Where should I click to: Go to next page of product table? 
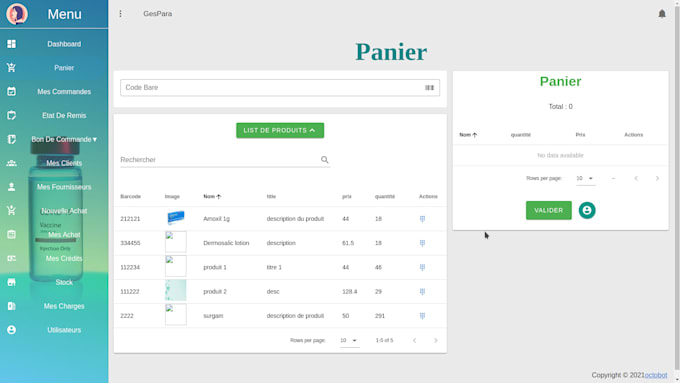[x=435, y=340]
